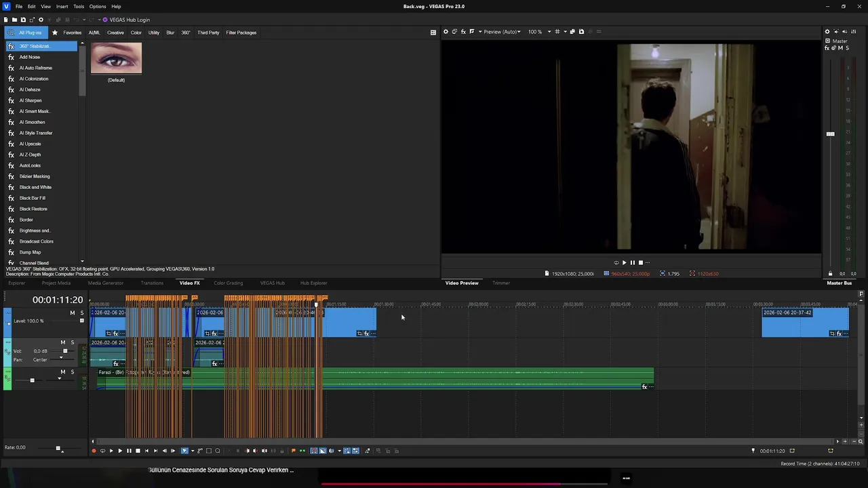Image resolution: width=868 pixels, height=488 pixels.
Task: Save snapshot to file in preview toolbar
Action: pyautogui.click(x=581, y=32)
